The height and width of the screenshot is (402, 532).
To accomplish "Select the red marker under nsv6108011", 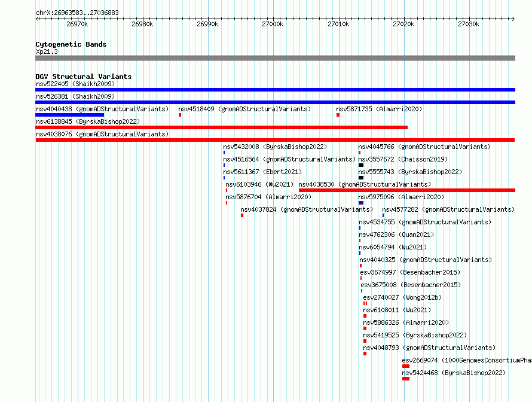I will coord(365,316).
